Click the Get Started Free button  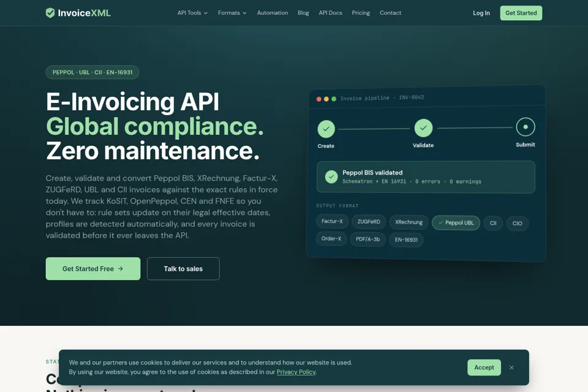point(93,269)
